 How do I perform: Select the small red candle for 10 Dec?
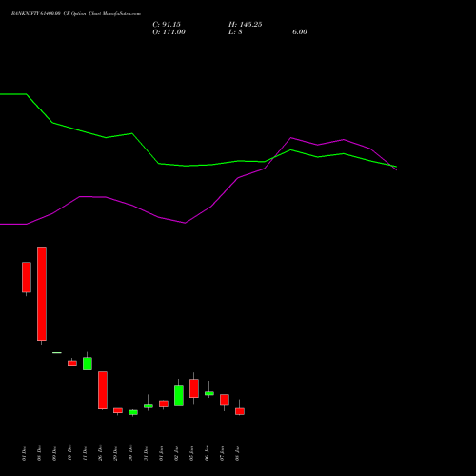pos(72,363)
